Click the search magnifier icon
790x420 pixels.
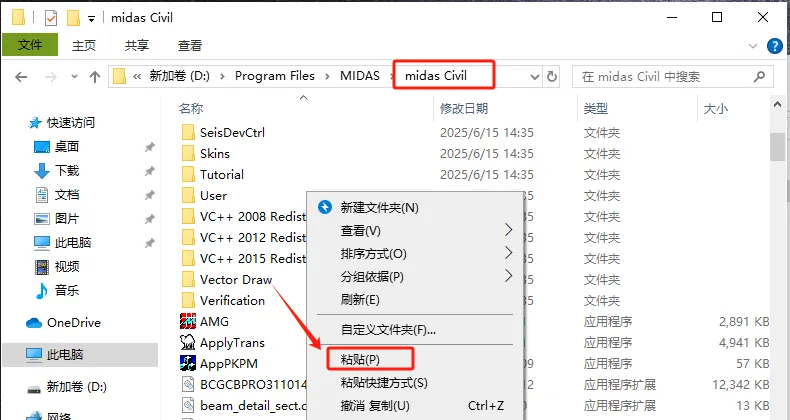pyautogui.click(x=759, y=77)
